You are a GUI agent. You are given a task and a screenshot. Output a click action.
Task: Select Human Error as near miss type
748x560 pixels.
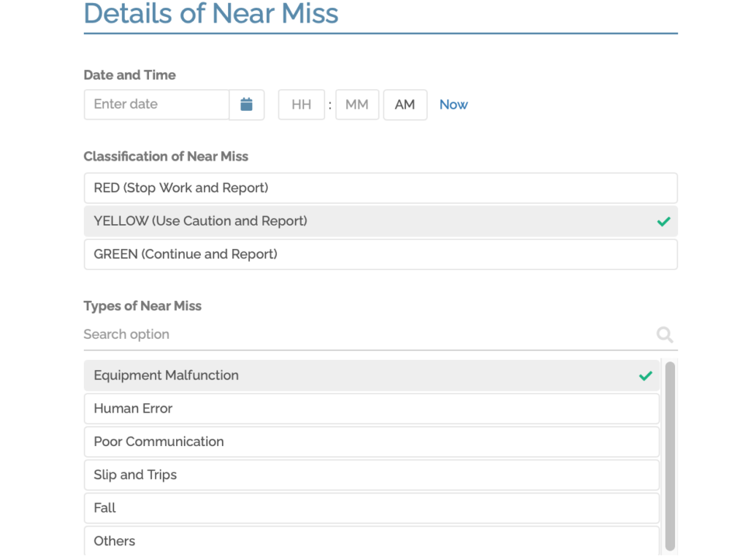[372, 408]
